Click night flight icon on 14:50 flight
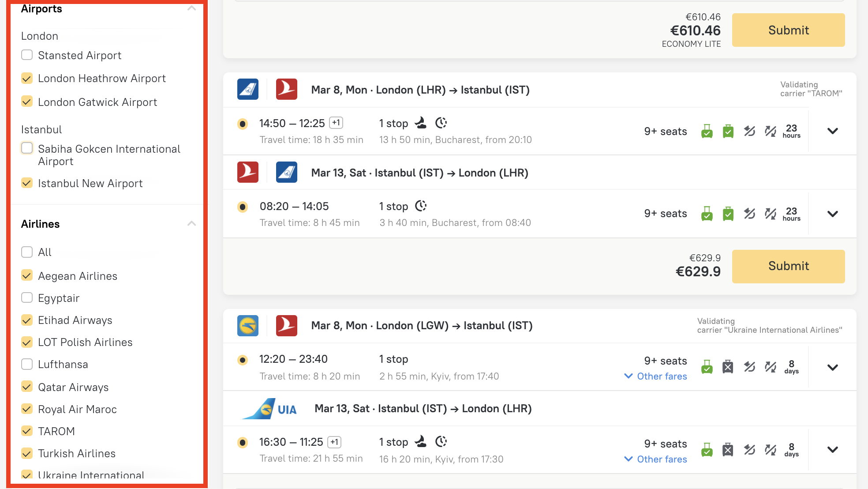 point(421,123)
